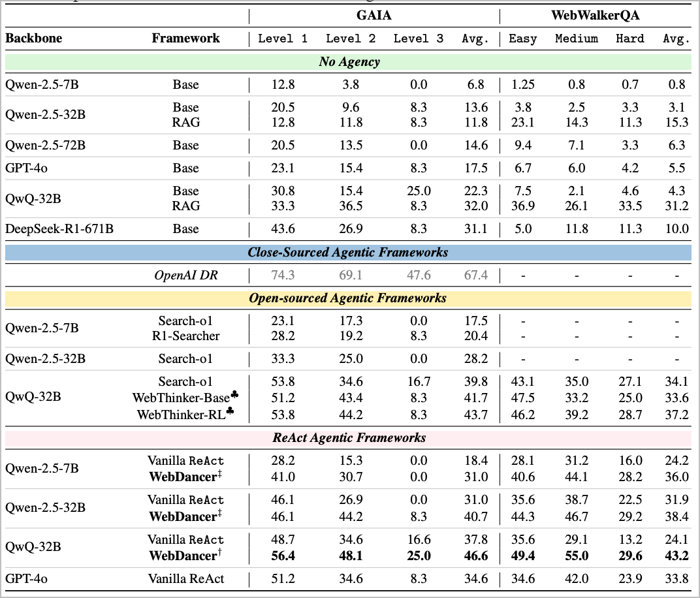Click the green No Agency section band
Viewport: 700px width, 598px height.
pos(348,61)
